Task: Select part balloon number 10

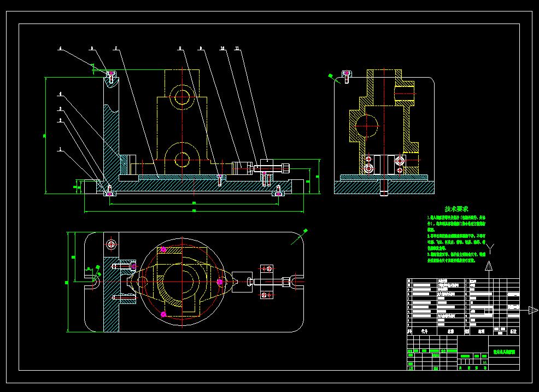Action: click(x=222, y=49)
